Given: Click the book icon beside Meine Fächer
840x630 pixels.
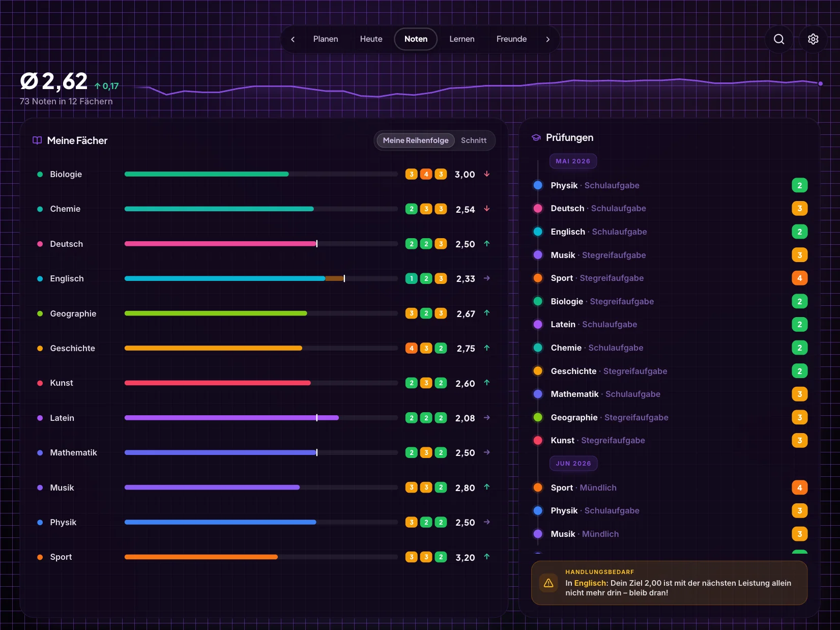Looking at the screenshot, I should [x=37, y=140].
